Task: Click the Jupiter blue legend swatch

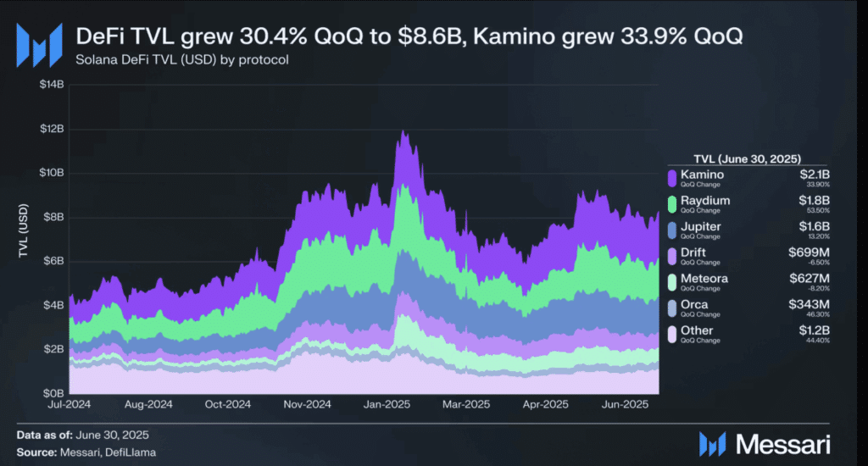Action: 672,230
